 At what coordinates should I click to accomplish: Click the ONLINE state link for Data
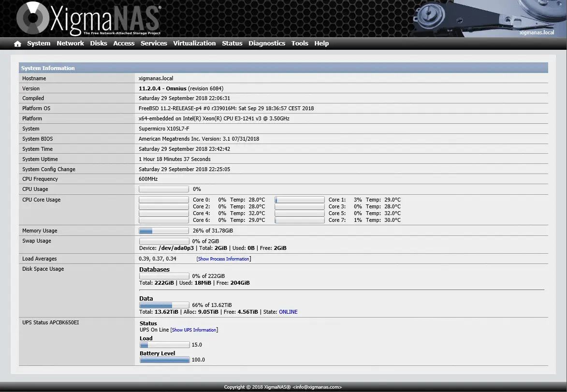pos(288,312)
